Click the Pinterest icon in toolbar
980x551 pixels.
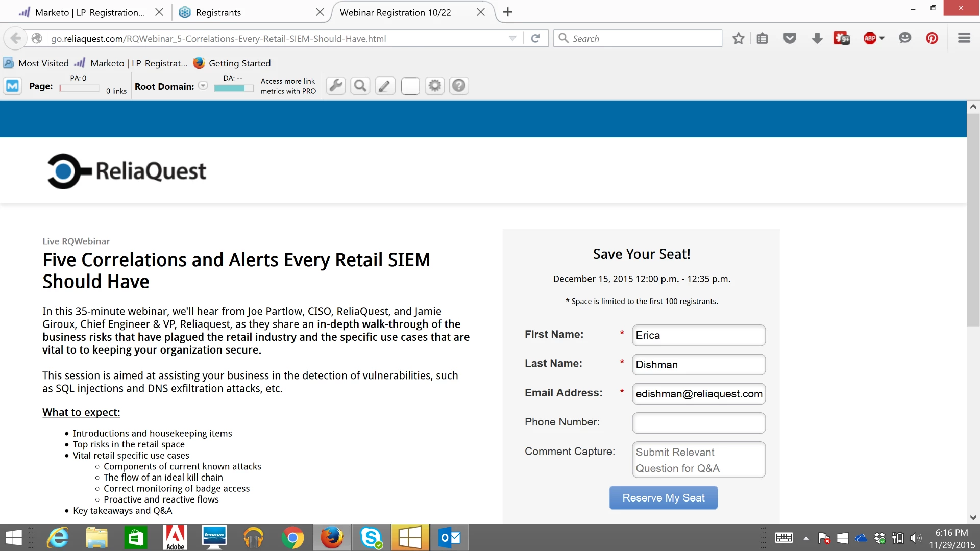click(932, 38)
